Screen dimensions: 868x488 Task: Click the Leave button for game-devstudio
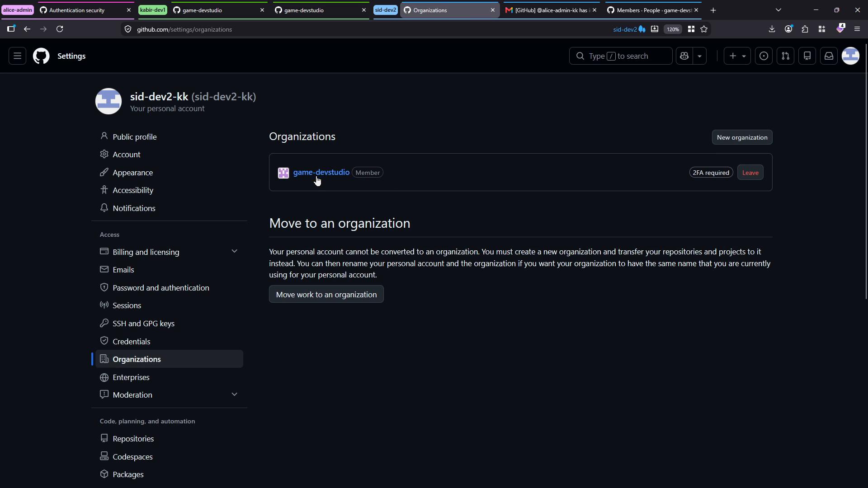[750, 173]
